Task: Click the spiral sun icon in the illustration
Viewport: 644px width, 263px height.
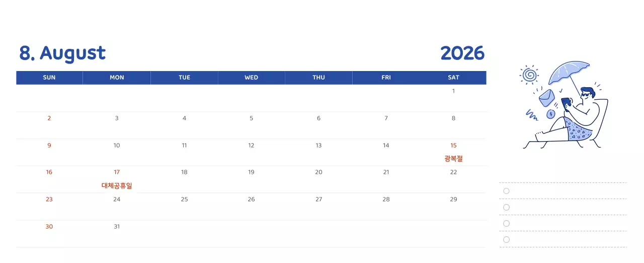Action: coord(529,75)
